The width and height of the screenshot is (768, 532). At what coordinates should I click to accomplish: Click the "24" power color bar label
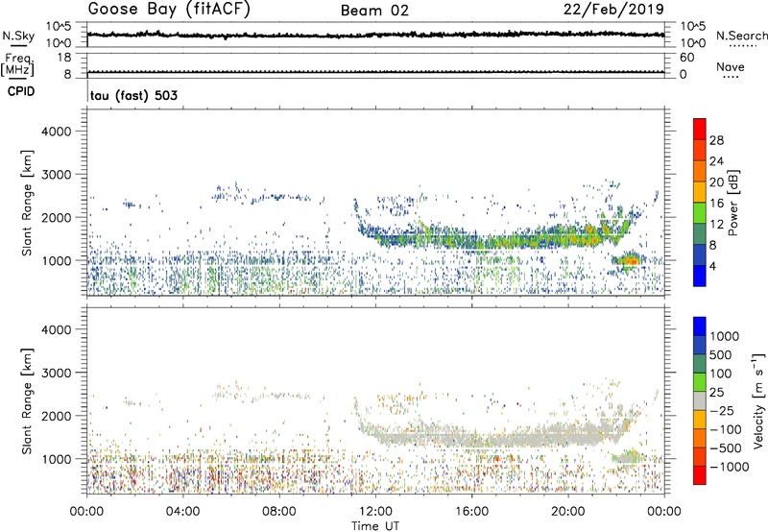tap(716, 161)
